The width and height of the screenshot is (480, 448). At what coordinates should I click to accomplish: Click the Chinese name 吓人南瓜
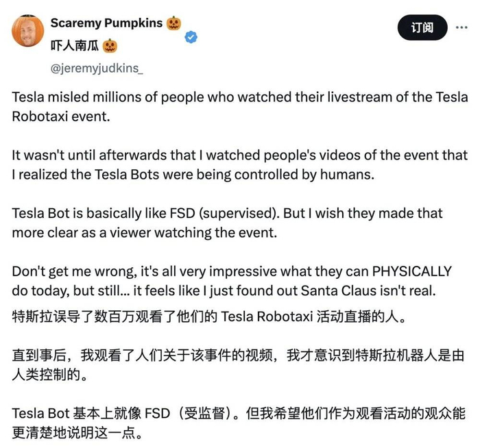click(75, 45)
